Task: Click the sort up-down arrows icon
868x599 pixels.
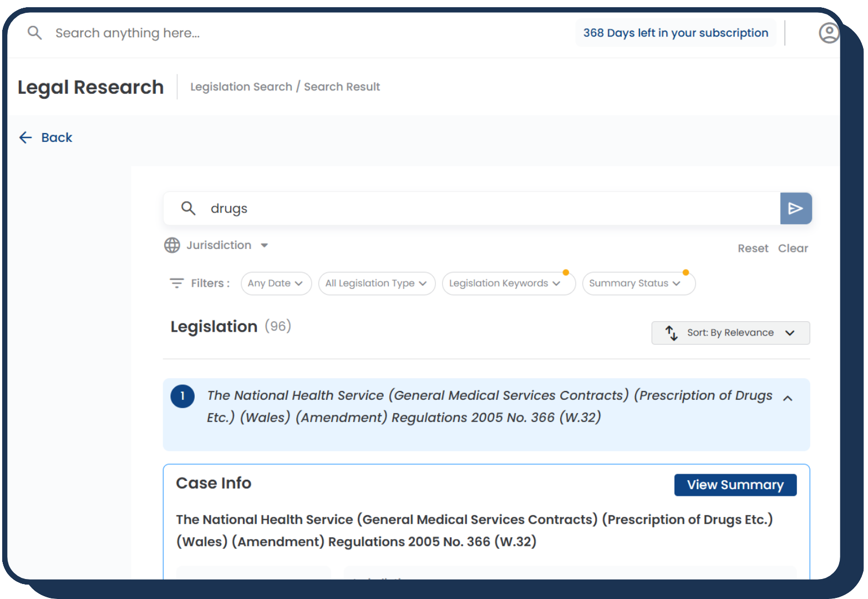Action: (x=671, y=333)
